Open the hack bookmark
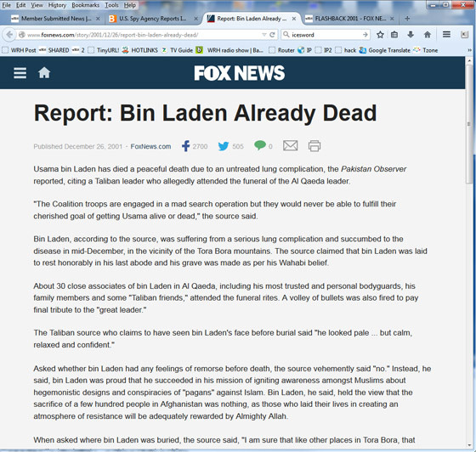This screenshot has width=476, height=452. [346, 50]
